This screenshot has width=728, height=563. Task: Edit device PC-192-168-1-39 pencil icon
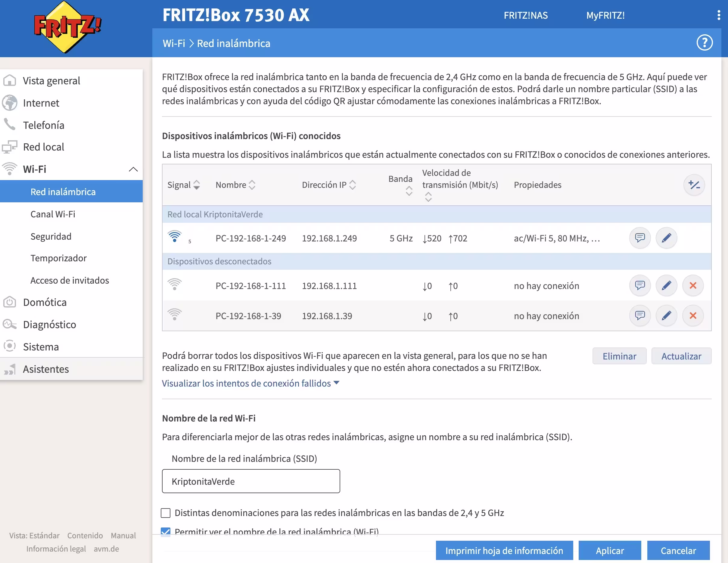[x=666, y=316]
